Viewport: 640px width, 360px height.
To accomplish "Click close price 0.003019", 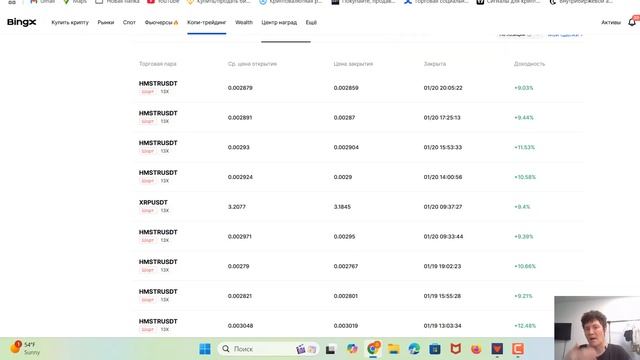I will coord(346,326).
